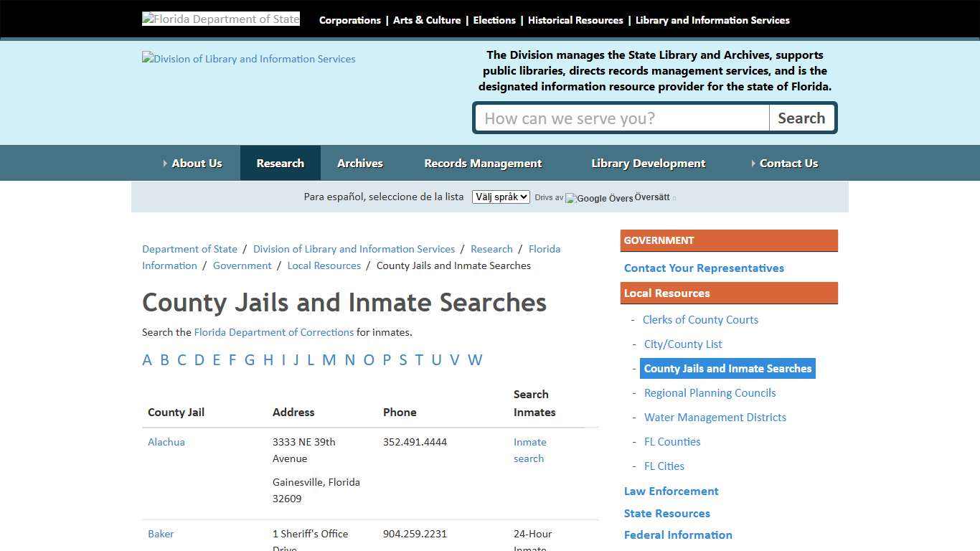
Task: Expand the About Us menu arrow
Action: (165, 163)
